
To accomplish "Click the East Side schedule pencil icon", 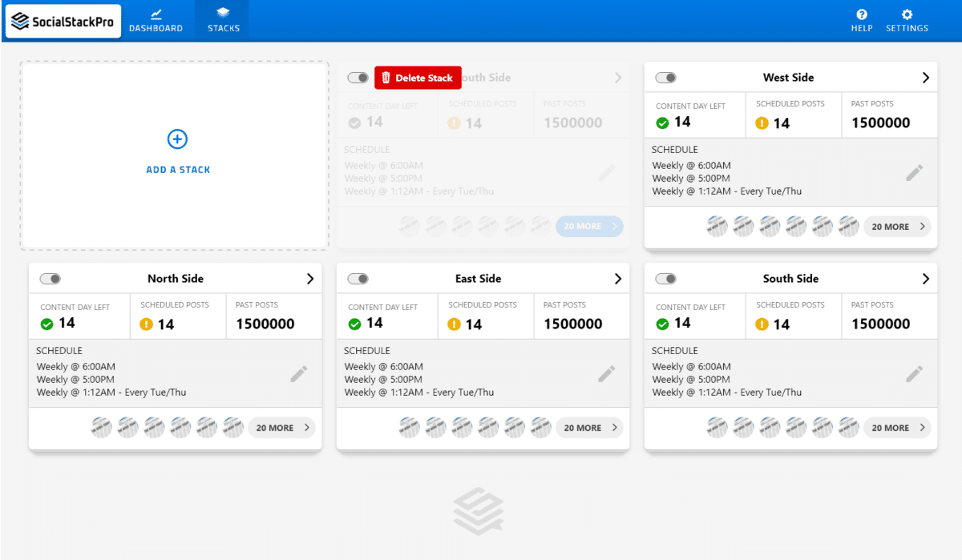I will (606, 373).
